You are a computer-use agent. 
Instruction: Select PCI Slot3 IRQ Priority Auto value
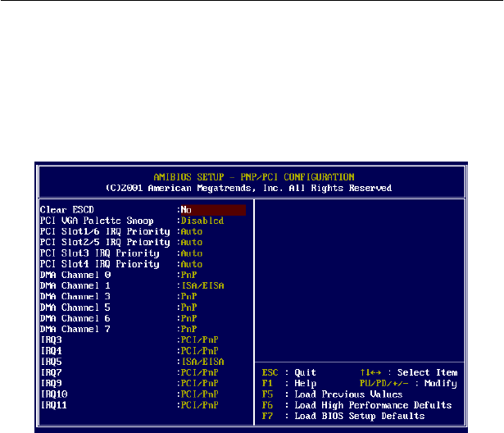coord(192,253)
